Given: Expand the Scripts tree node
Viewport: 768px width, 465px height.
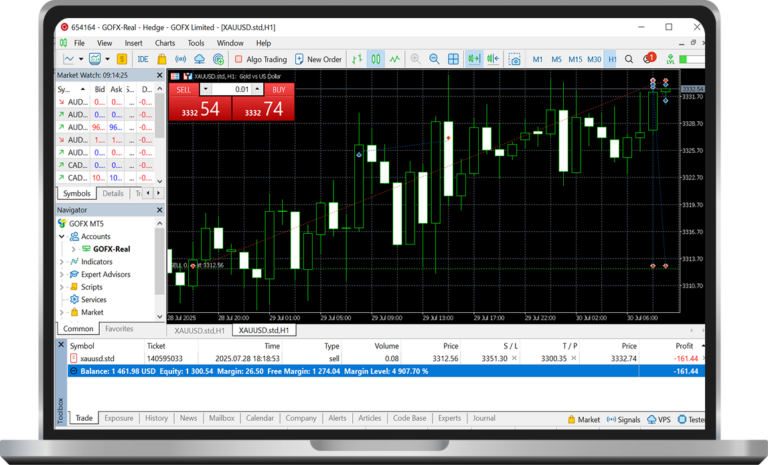Looking at the screenshot, I should pyautogui.click(x=62, y=287).
